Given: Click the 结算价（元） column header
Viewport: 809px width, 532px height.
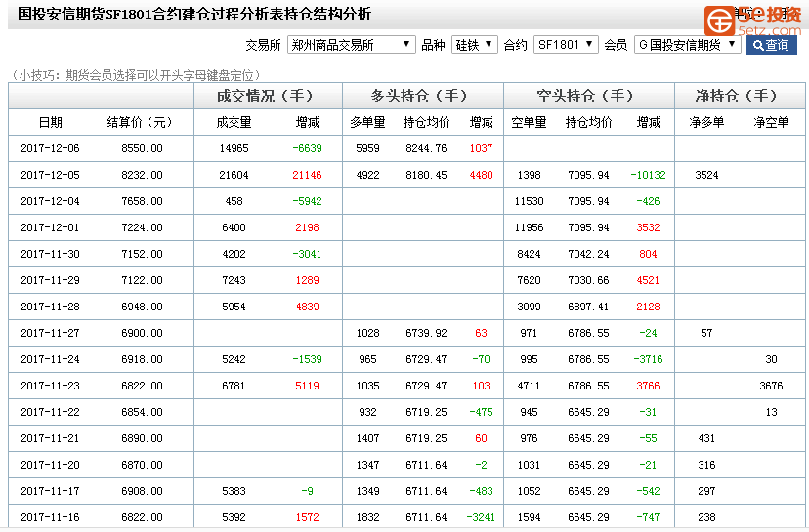Looking at the screenshot, I should (x=140, y=122).
